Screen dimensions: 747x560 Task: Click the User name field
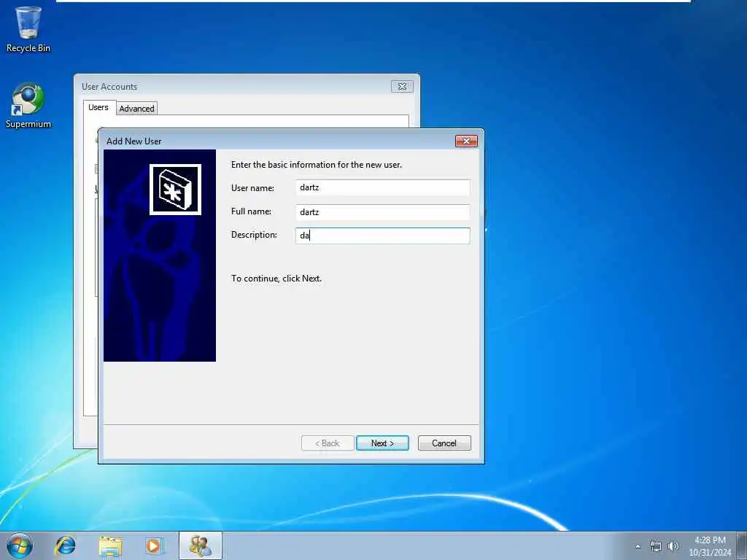click(382, 187)
